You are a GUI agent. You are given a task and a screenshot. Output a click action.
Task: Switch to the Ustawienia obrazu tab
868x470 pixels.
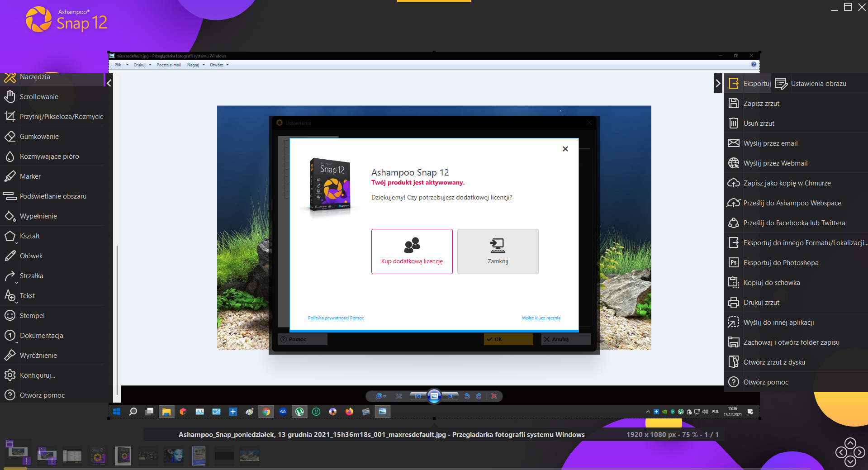[x=811, y=84]
